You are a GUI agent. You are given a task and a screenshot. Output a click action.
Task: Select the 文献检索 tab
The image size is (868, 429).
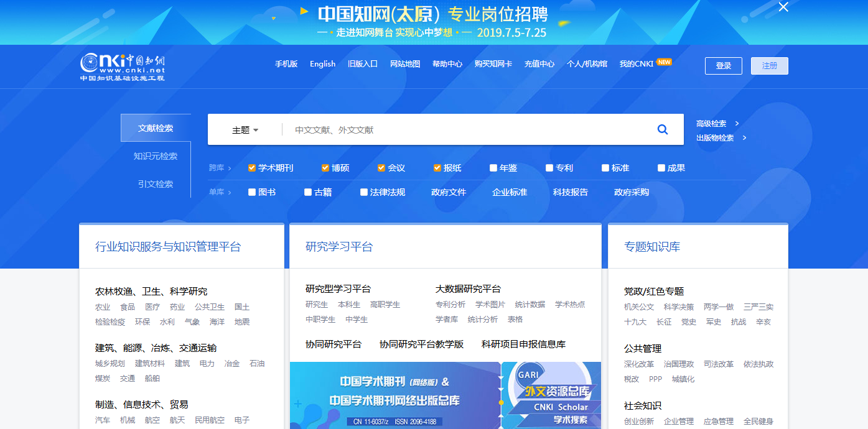click(156, 128)
